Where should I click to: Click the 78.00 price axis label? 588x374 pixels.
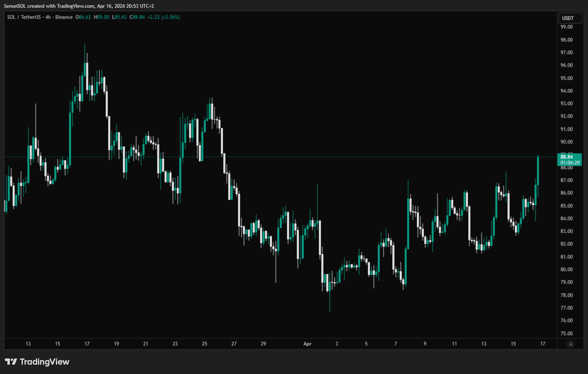[567, 295]
